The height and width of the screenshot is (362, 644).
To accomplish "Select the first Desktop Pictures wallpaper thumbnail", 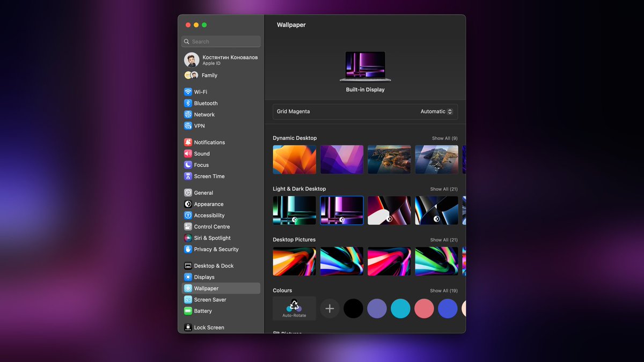I will point(294,261).
